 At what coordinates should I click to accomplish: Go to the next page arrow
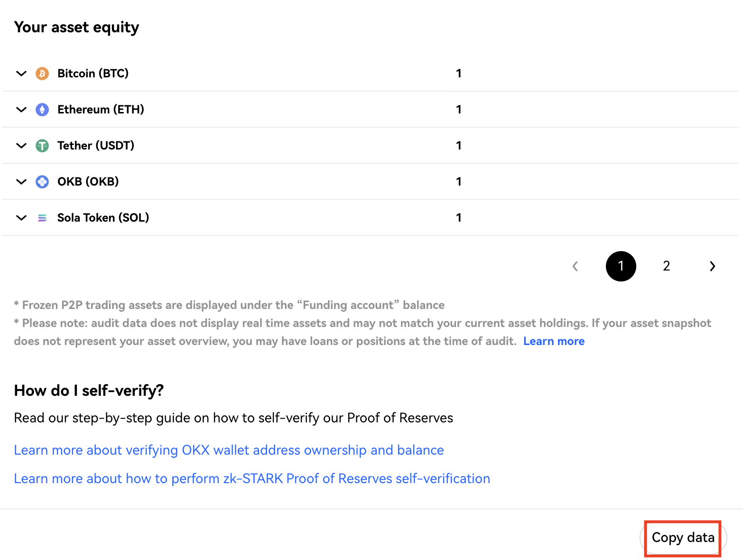(712, 266)
